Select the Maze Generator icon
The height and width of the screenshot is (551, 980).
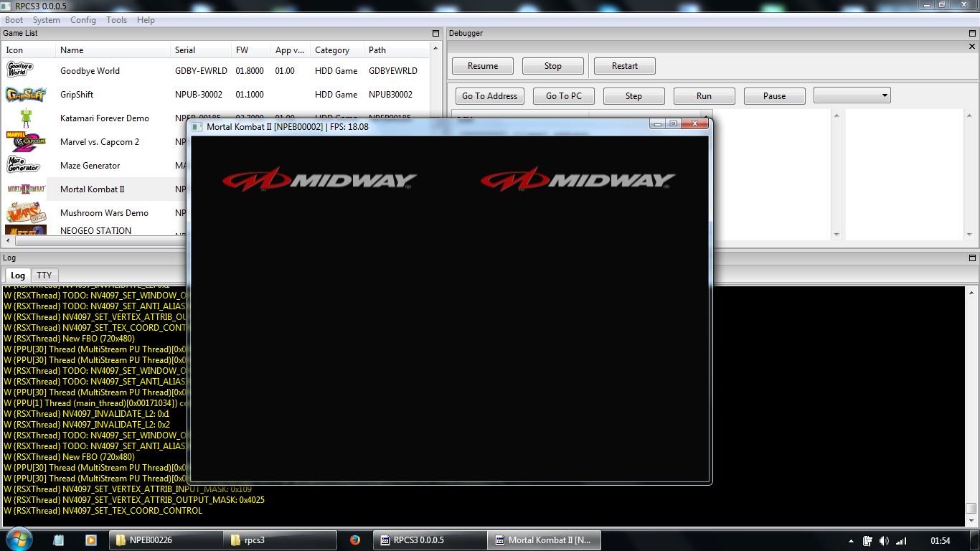click(23, 165)
